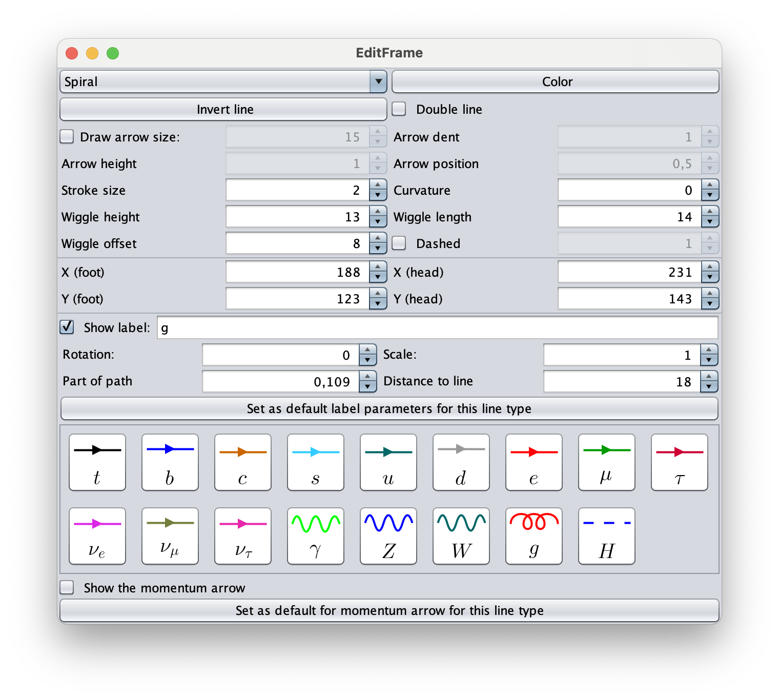This screenshot has width=779, height=700.
Task: Enable Show the momentum arrow
Action: pyautogui.click(x=67, y=587)
